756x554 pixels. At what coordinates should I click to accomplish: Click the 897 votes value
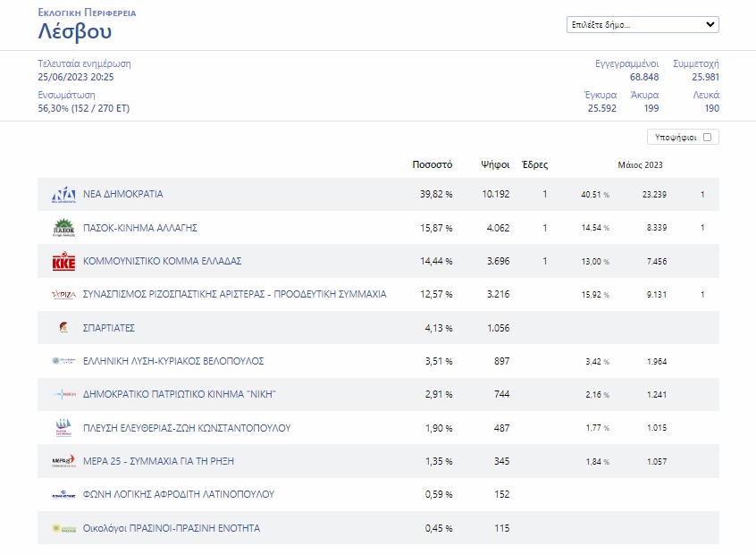click(502, 361)
